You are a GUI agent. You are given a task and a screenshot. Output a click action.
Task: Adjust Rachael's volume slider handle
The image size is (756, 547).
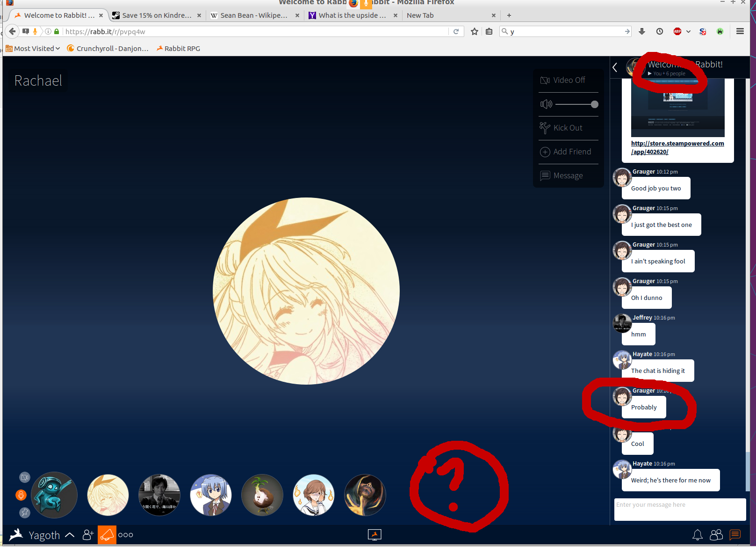point(594,104)
